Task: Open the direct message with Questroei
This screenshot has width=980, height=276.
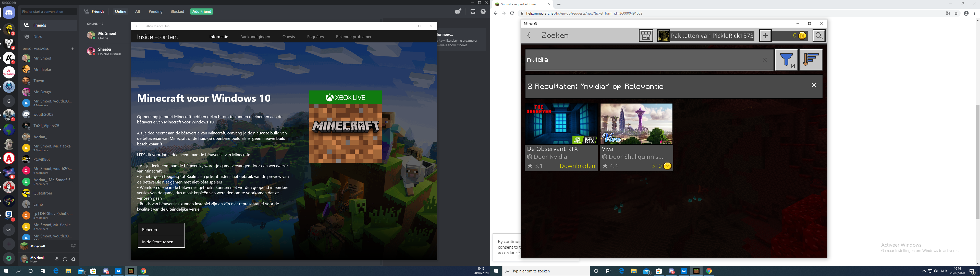Action: [49, 193]
